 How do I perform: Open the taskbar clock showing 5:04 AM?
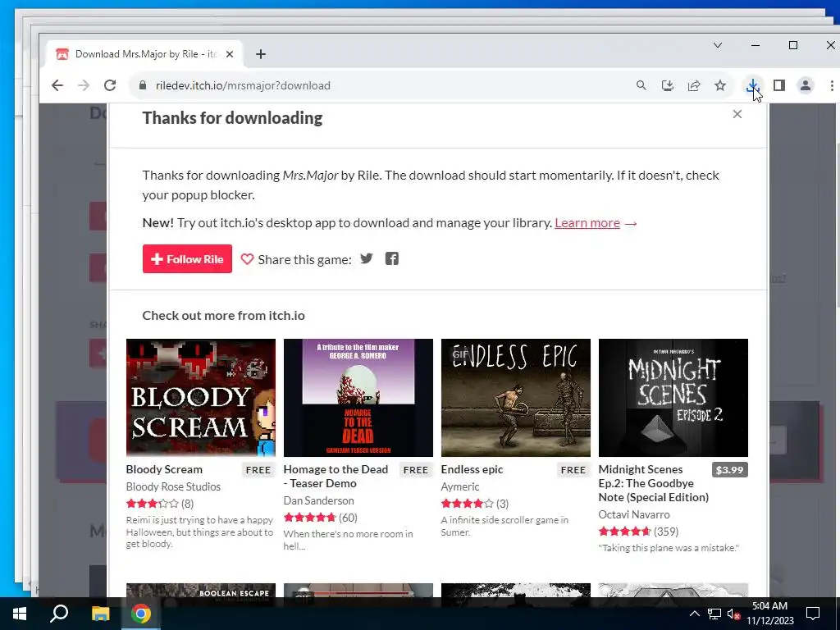[x=769, y=614]
